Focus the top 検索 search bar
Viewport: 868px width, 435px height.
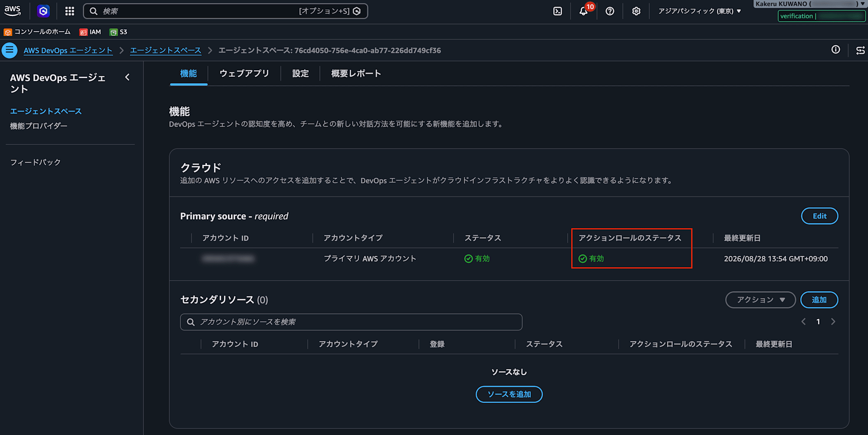(x=225, y=11)
